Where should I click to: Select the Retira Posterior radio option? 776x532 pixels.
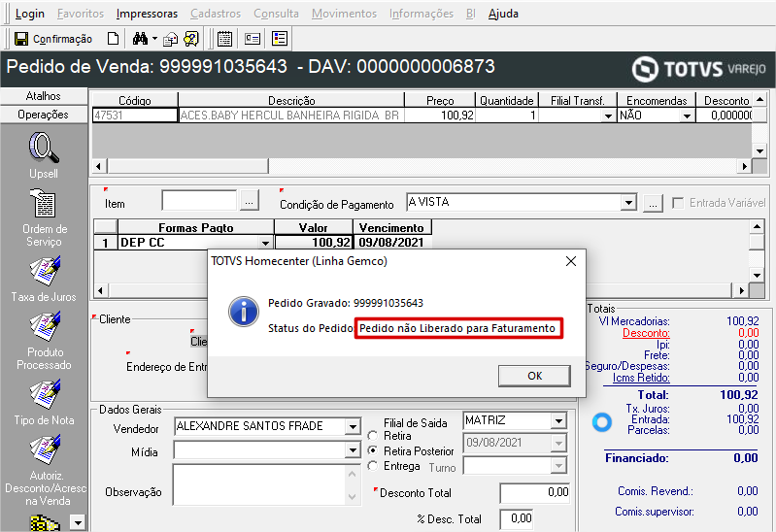(x=373, y=450)
